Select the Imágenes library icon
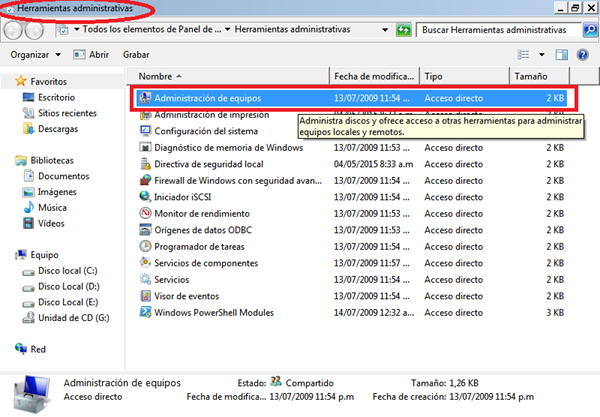600x417 pixels. click(x=28, y=192)
